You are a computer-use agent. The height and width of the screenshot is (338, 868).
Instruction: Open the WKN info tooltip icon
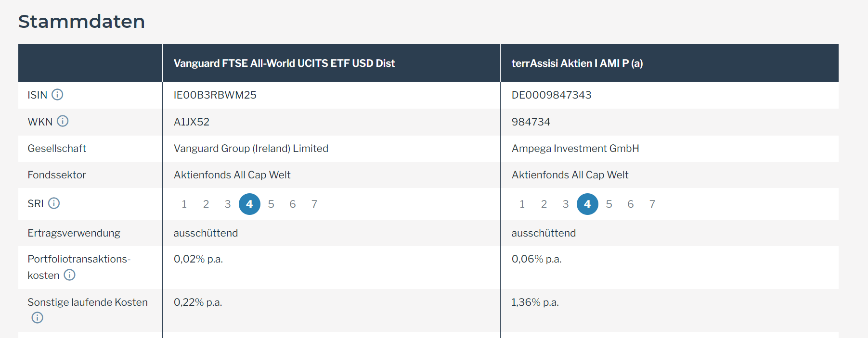click(63, 121)
